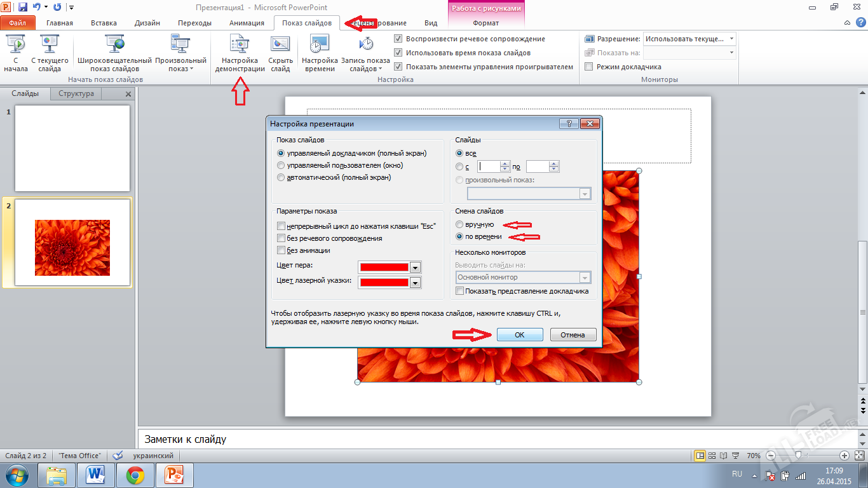This screenshot has width=868, height=488.
Task: Click 'Скрыть слайд' ribbon icon
Action: click(x=280, y=44)
